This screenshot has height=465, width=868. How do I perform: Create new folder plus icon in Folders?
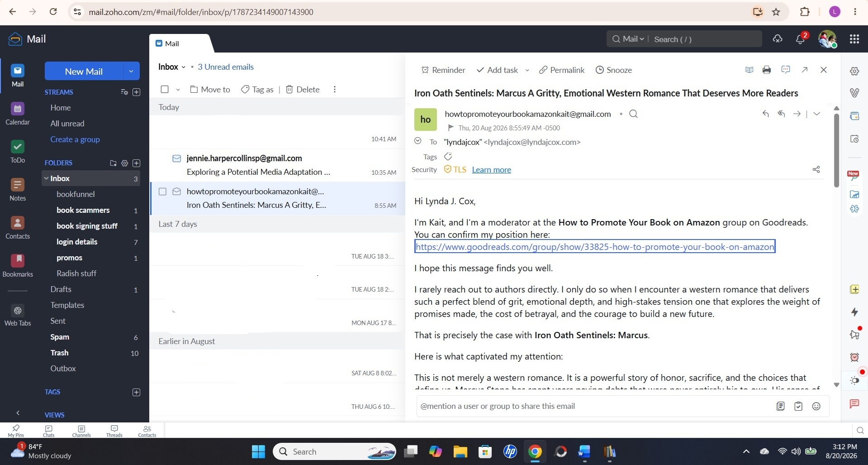[136, 163]
